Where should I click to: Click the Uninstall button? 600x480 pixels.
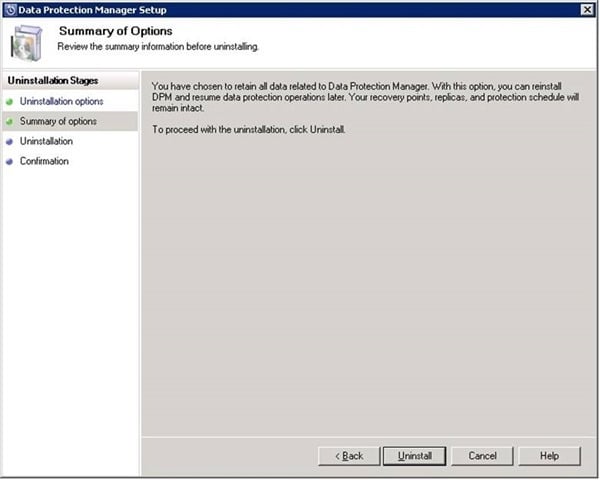point(414,456)
